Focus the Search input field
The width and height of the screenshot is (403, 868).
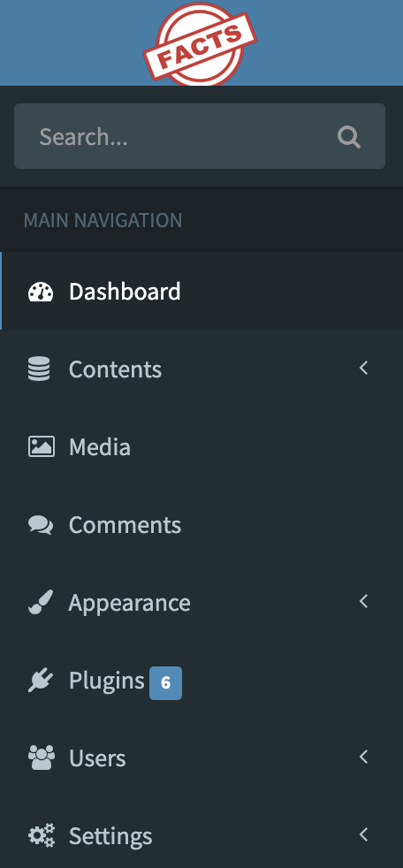(199, 136)
